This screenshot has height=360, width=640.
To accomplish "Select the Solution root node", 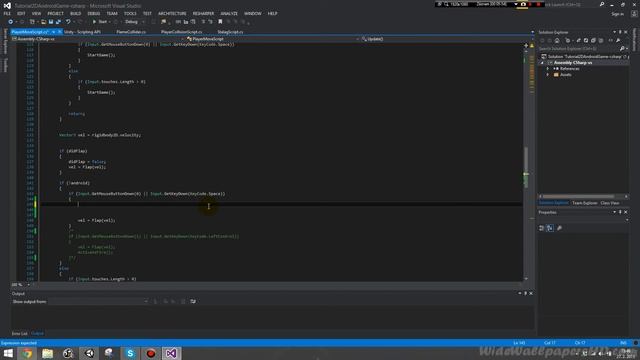I will click(x=585, y=56).
